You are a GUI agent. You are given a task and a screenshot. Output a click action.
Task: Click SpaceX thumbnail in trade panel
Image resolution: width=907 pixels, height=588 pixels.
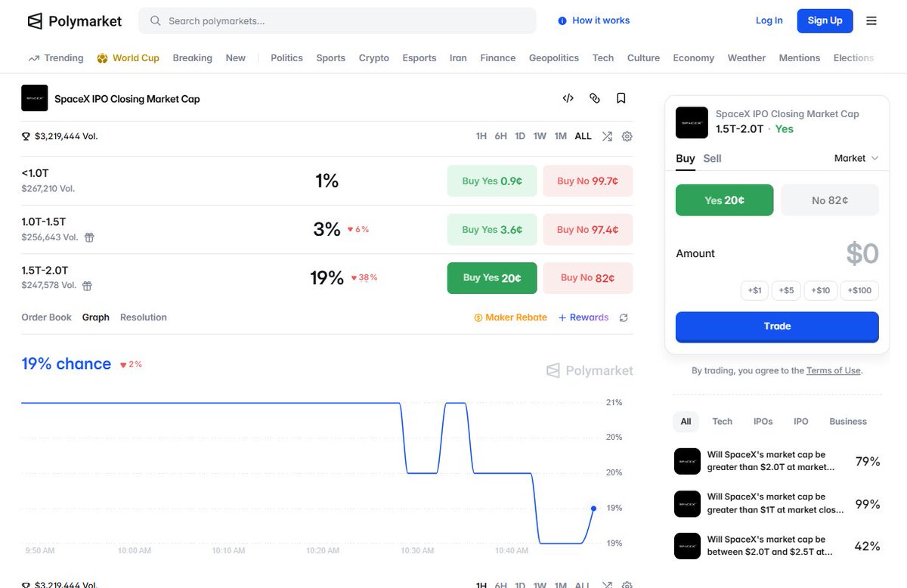pos(692,122)
